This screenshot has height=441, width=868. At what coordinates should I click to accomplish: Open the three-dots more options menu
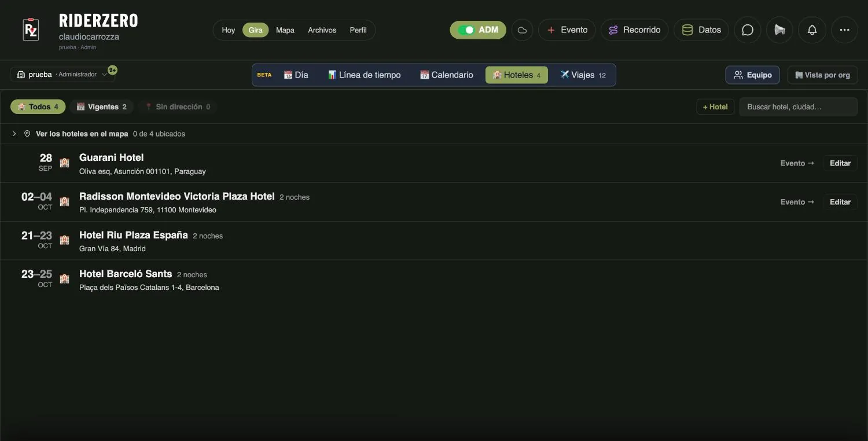pyautogui.click(x=845, y=30)
